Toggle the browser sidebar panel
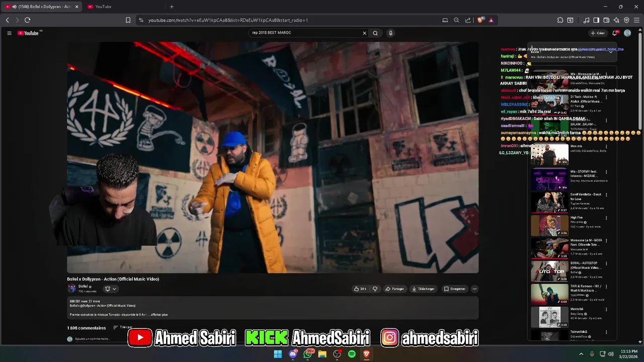The image size is (644, 362). [x=596, y=20]
